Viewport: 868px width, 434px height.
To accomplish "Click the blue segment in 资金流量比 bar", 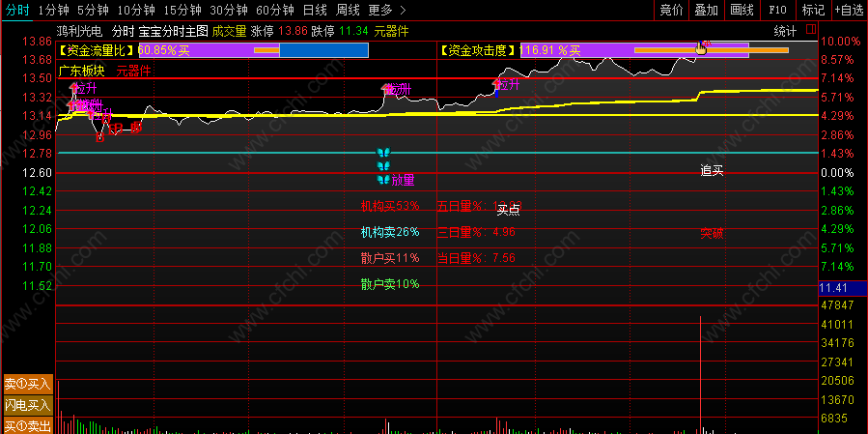I will click(323, 50).
